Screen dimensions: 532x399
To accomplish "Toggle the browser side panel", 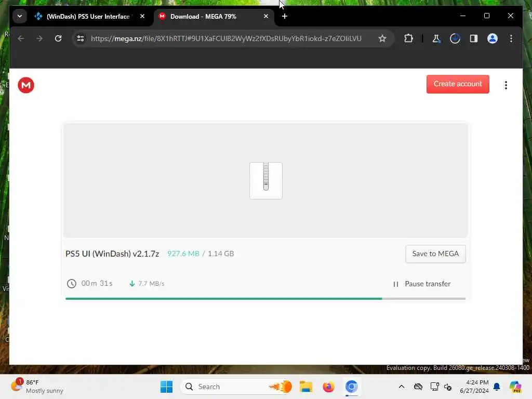I will point(474,38).
